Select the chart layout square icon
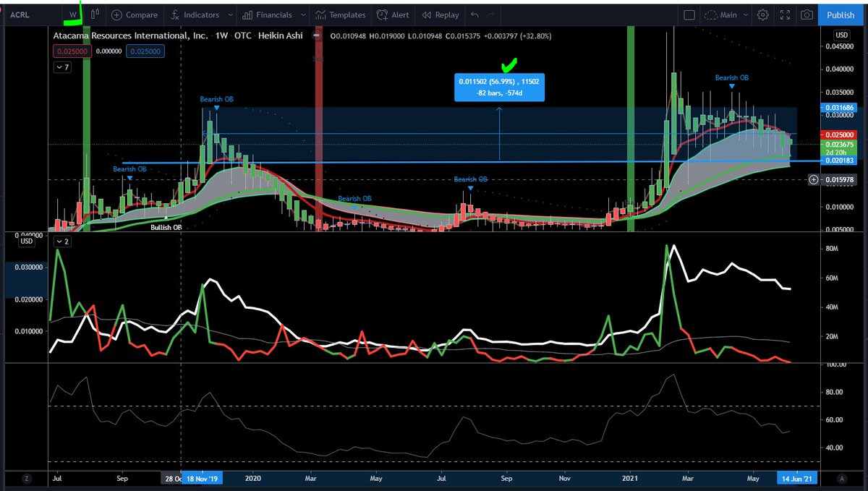This screenshot has width=868, height=491. click(x=689, y=14)
